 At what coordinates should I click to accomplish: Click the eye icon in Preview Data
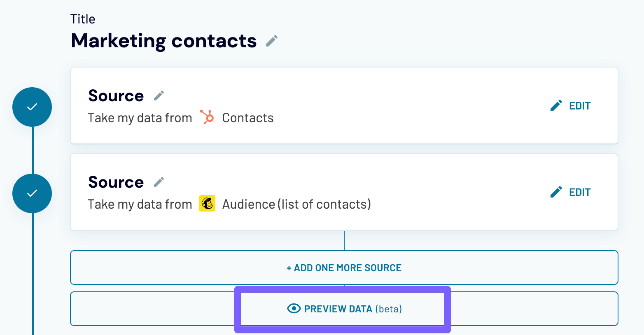(x=294, y=309)
